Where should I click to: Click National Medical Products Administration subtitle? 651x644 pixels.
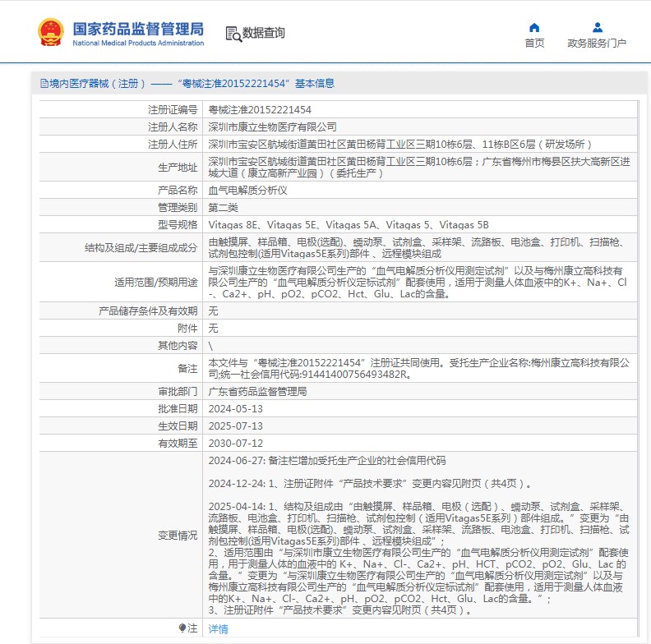point(138,44)
